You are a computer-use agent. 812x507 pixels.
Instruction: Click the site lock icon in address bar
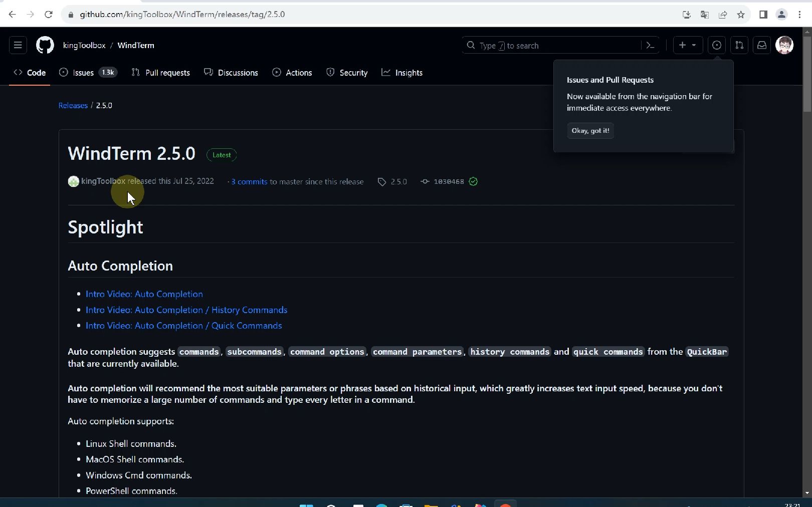click(x=71, y=15)
